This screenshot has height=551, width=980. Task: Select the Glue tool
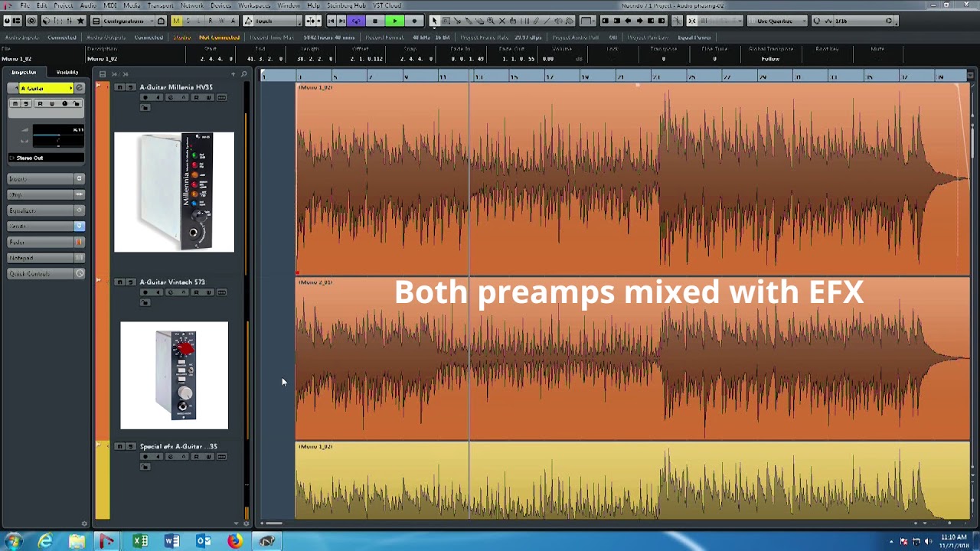coord(469,21)
